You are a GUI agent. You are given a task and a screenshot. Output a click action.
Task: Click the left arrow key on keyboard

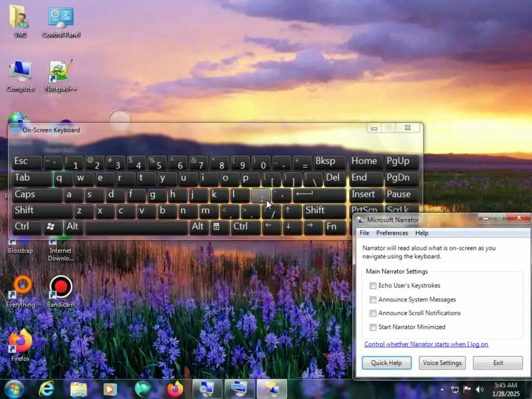(271, 228)
